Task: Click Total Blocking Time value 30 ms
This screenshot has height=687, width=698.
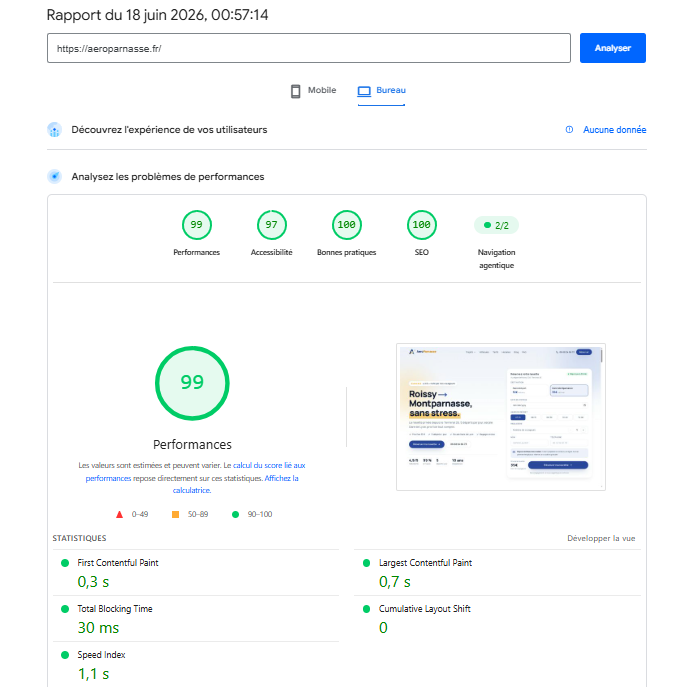Action: pyautogui.click(x=98, y=627)
